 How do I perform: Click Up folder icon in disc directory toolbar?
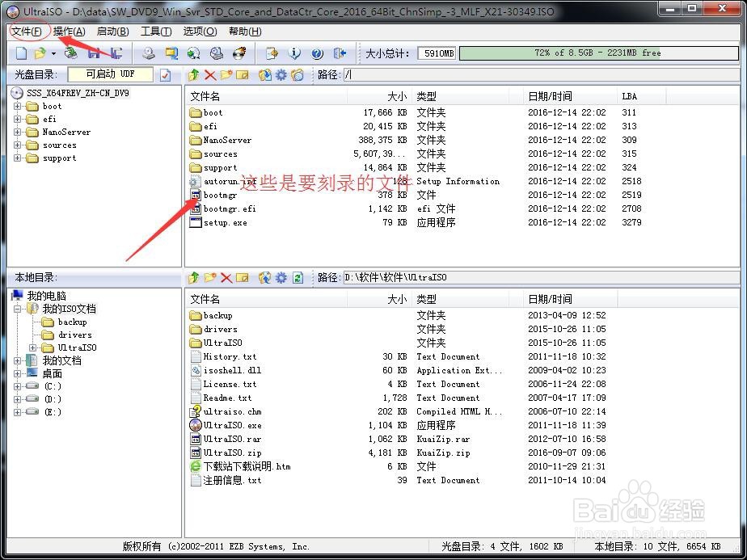(193, 75)
